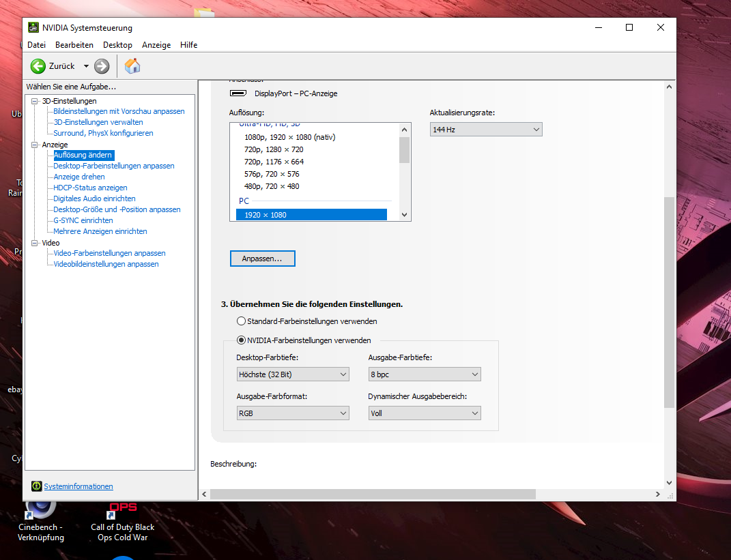The image size is (731, 560).
Task: Select resolution 480p, 720 × 480
Action: pyautogui.click(x=272, y=186)
